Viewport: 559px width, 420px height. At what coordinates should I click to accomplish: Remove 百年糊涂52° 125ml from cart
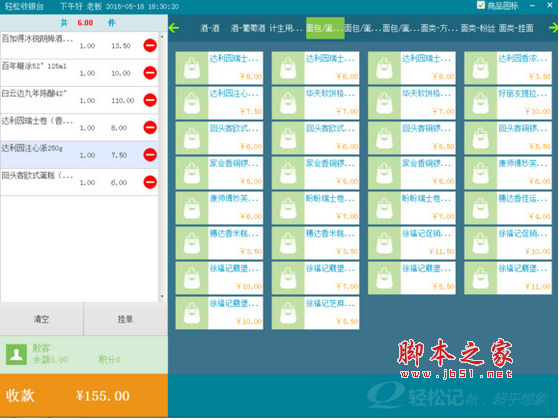tap(150, 73)
